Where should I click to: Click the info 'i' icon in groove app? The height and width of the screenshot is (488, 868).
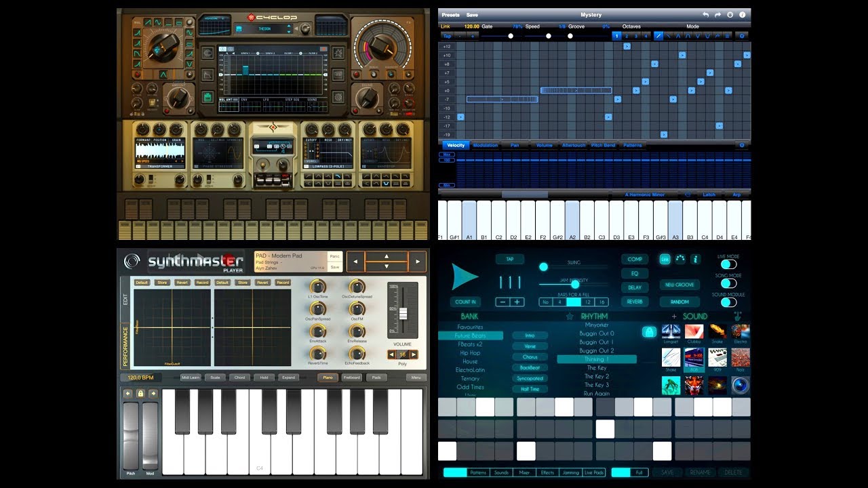[x=695, y=259]
